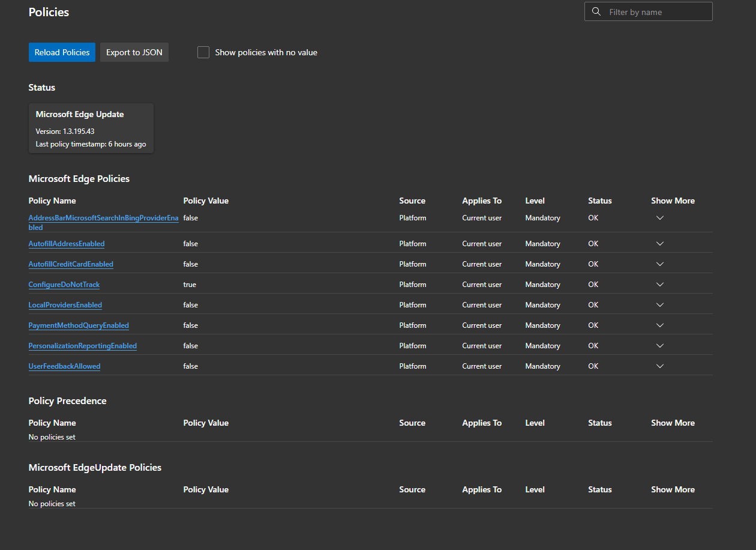Click Platform source in UserFeedbackAllowed row
Viewport: 756px width, 550px height.
(413, 366)
